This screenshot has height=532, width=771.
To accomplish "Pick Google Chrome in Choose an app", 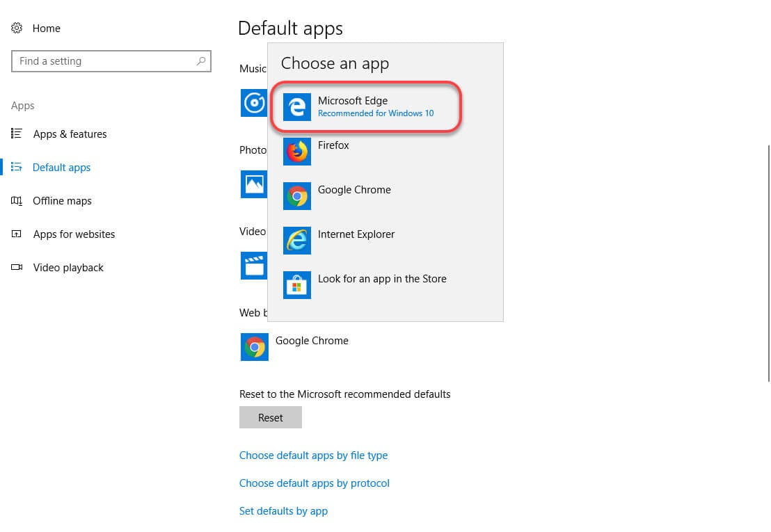I will [x=354, y=190].
